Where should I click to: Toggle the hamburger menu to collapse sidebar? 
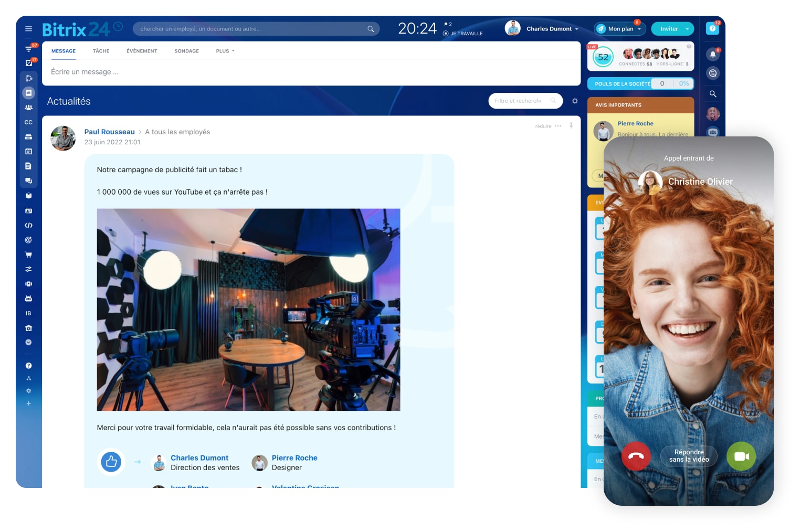28,29
